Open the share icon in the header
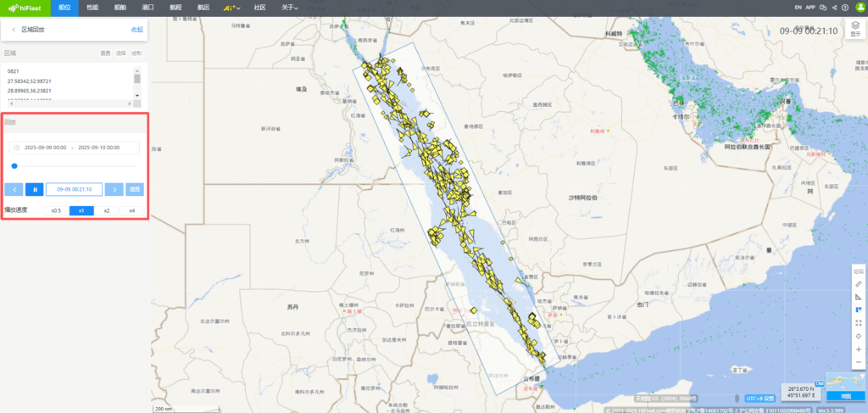The image size is (868, 413). [834, 8]
